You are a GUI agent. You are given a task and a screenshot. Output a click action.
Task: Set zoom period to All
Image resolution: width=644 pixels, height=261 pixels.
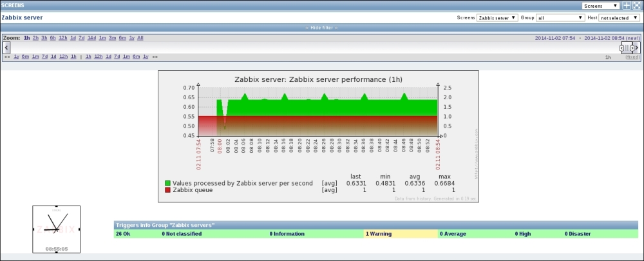point(140,38)
